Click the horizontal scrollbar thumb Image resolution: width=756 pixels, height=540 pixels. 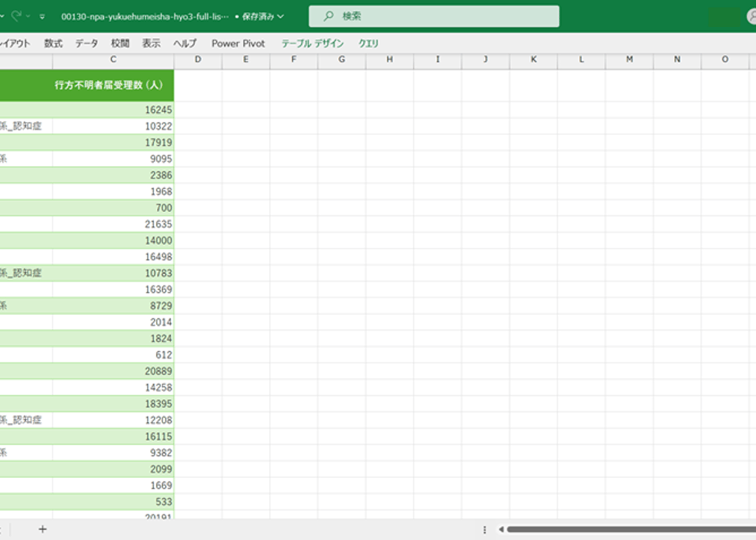click(x=631, y=529)
